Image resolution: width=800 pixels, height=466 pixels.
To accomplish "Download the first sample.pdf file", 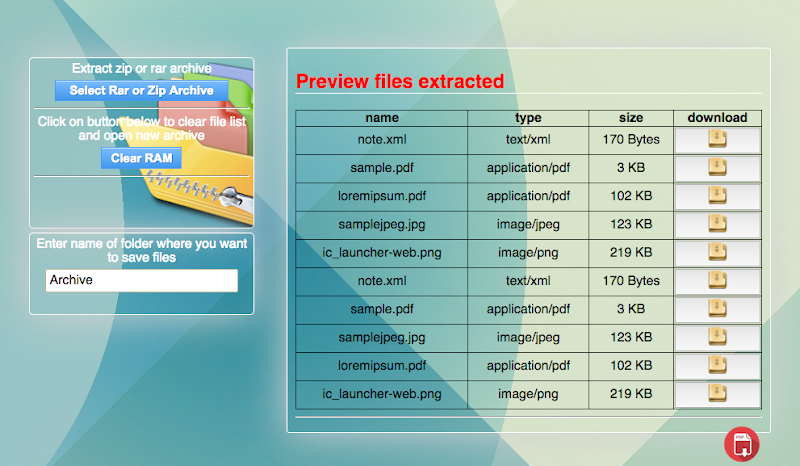I will coord(717,168).
